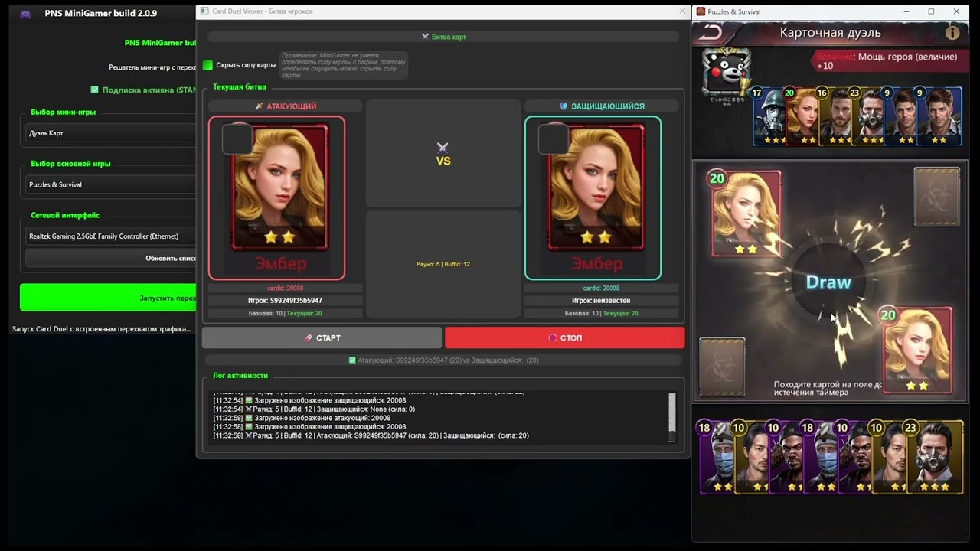Click log line 11:32:58 Загружено изображение защищающийся
This screenshot has width=980, height=551.
(x=309, y=427)
